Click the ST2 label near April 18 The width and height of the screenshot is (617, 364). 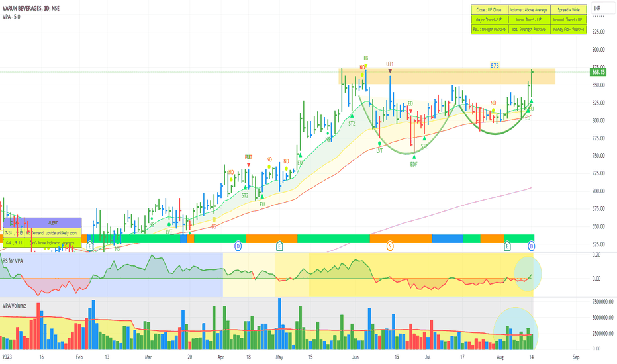[245, 196]
